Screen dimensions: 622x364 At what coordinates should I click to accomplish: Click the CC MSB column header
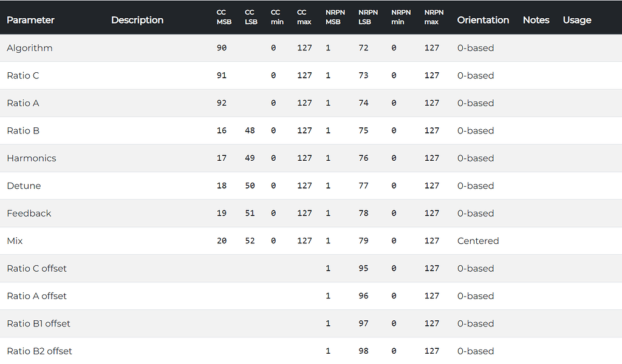click(222, 17)
